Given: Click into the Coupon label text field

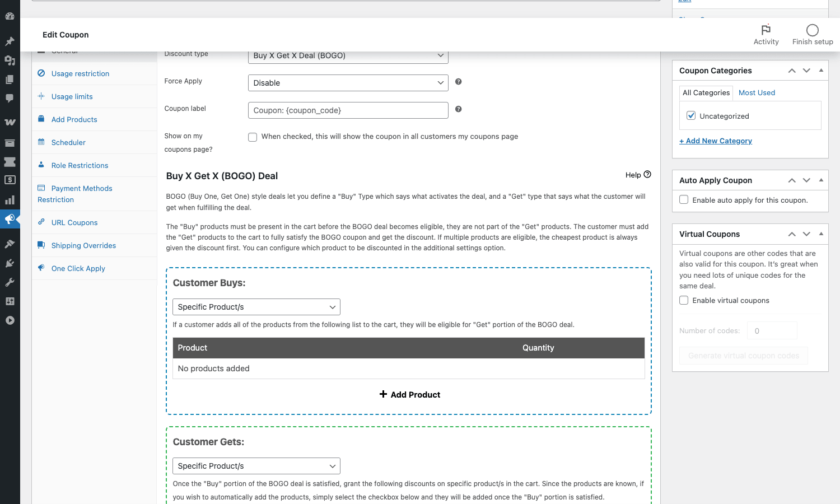Looking at the screenshot, I should click(348, 110).
